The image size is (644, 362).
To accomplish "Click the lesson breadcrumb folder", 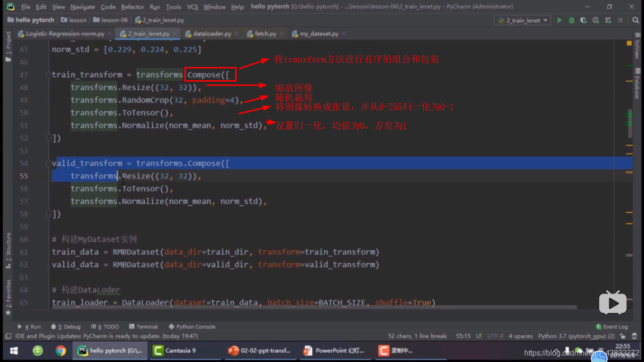I will [74, 20].
